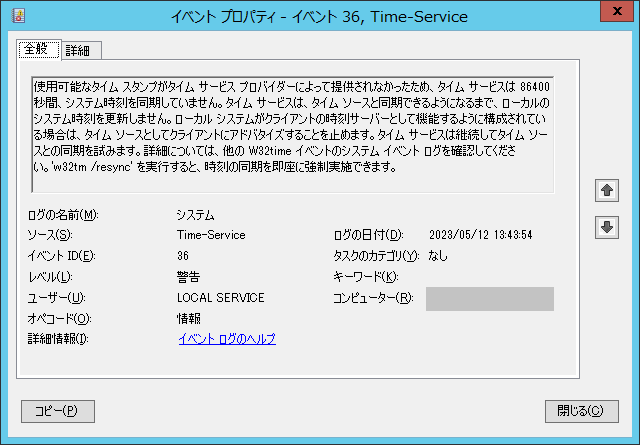Image resolution: width=640 pixels, height=445 pixels.
Task: Click inside the event description text box
Action: tap(293, 134)
